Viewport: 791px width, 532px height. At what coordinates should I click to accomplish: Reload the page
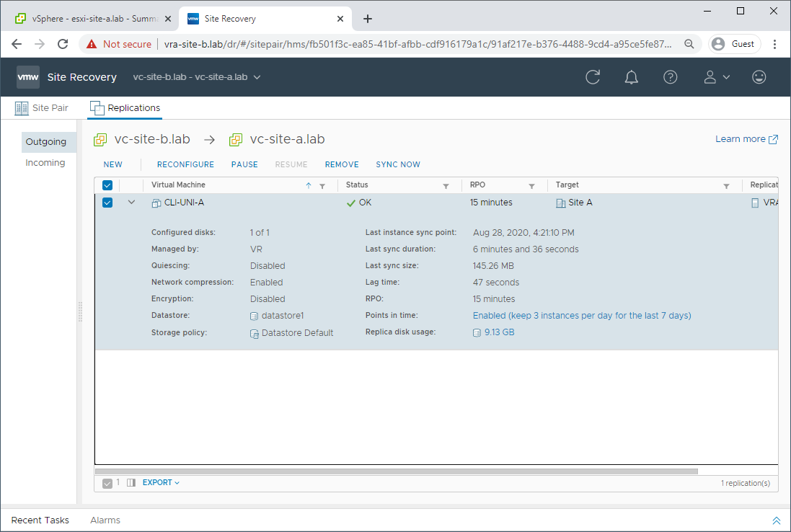pyautogui.click(x=63, y=44)
